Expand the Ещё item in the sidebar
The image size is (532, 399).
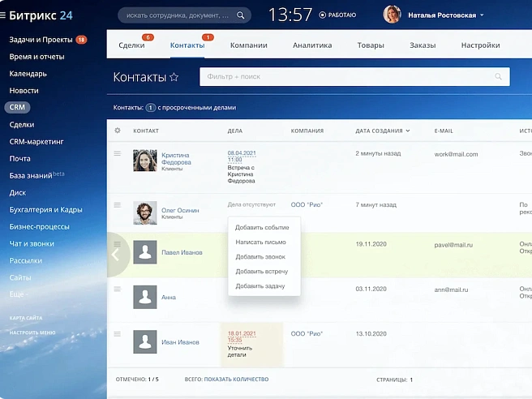click(19, 294)
